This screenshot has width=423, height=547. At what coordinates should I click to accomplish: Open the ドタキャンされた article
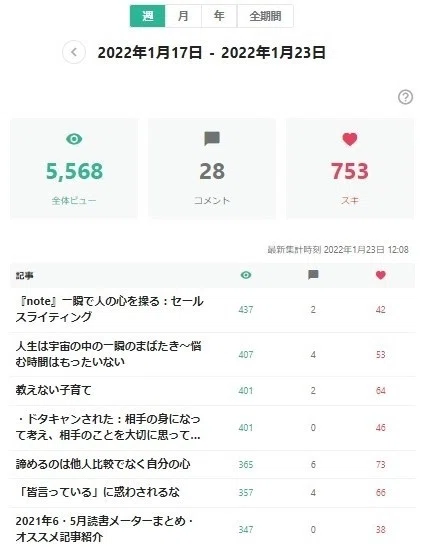tap(108, 427)
